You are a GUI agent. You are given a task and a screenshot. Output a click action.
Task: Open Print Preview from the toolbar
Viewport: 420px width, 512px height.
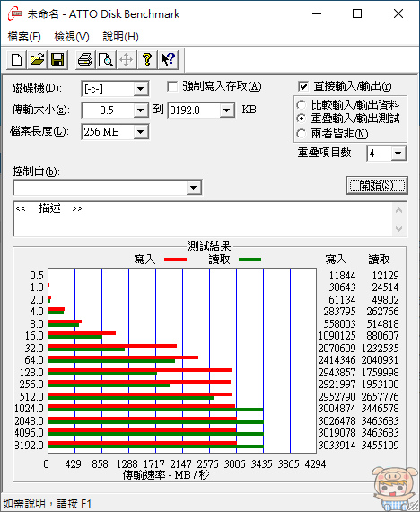coord(106,60)
